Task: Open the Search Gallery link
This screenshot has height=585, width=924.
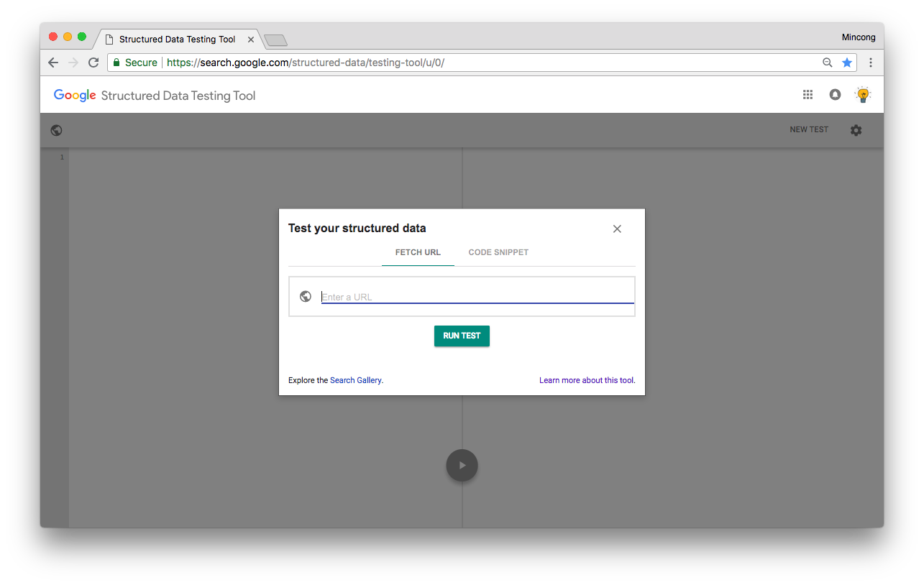Action: click(356, 380)
